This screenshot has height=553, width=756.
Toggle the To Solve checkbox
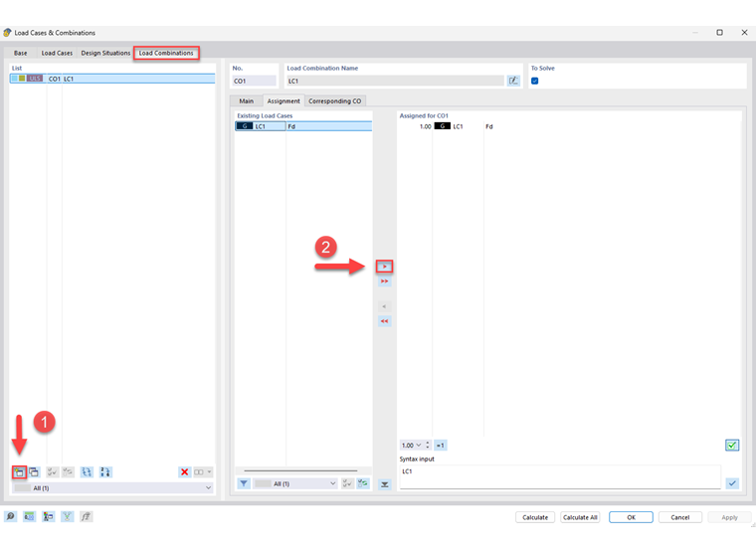pyautogui.click(x=535, y=81)
